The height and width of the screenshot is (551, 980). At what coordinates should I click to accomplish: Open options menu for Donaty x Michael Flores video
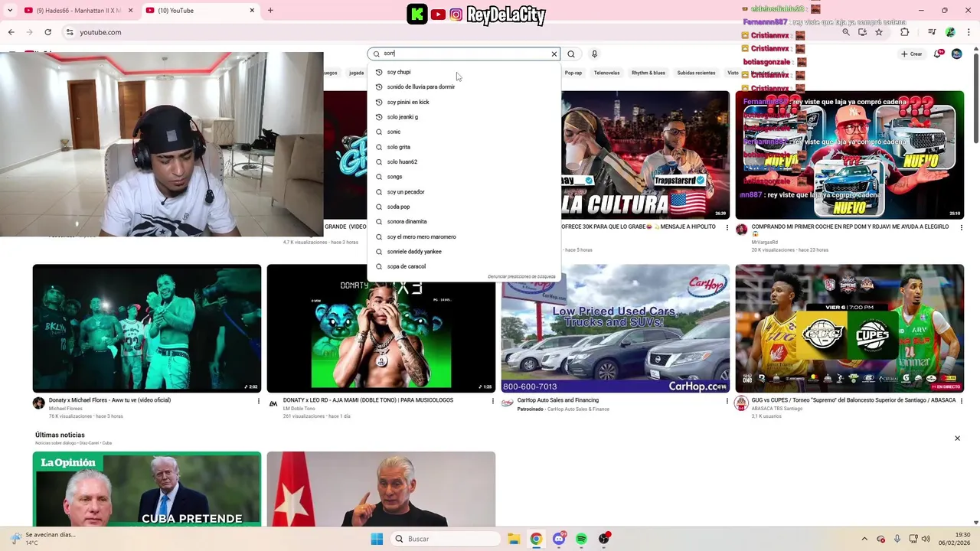coord(258,401)
